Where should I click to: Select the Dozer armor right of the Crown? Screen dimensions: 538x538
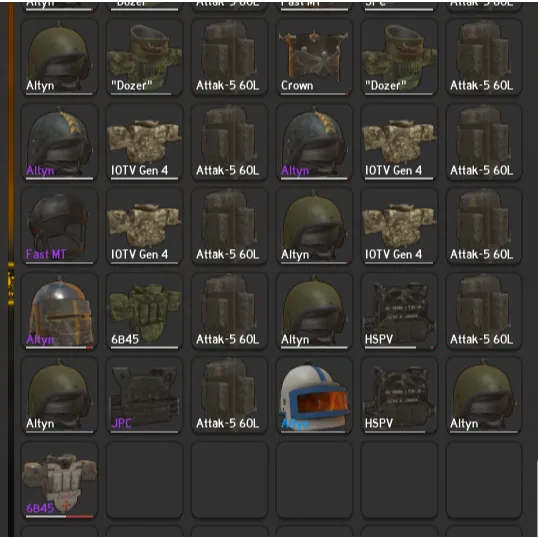point(399,57)
